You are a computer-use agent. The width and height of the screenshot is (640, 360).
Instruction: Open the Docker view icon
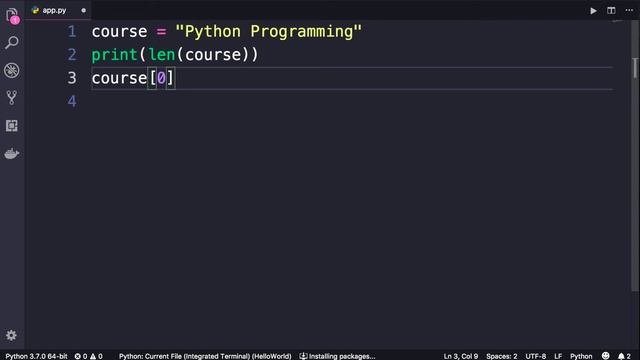click(12, 153)
